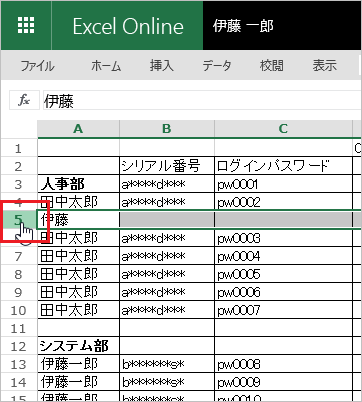
Task: Select 田中太郎 cell in row 4
Action: pos(78,202)
